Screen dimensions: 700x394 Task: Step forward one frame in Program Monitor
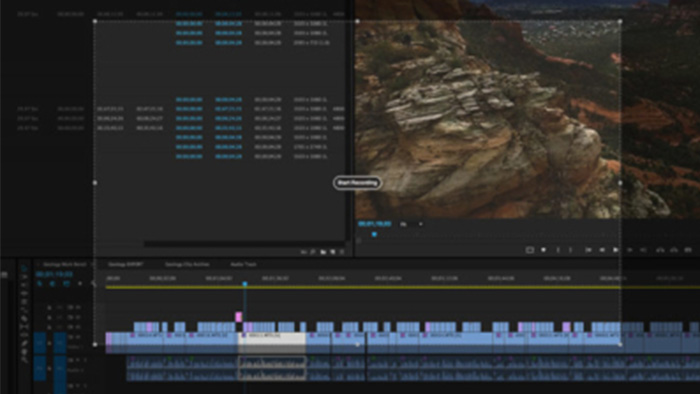coord(630,250)
